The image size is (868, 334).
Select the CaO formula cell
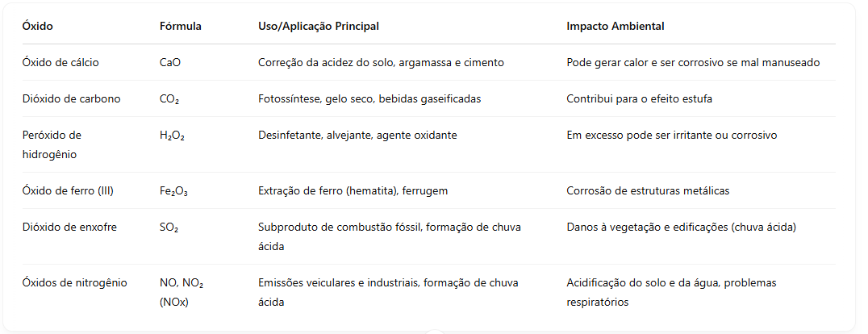170,63
